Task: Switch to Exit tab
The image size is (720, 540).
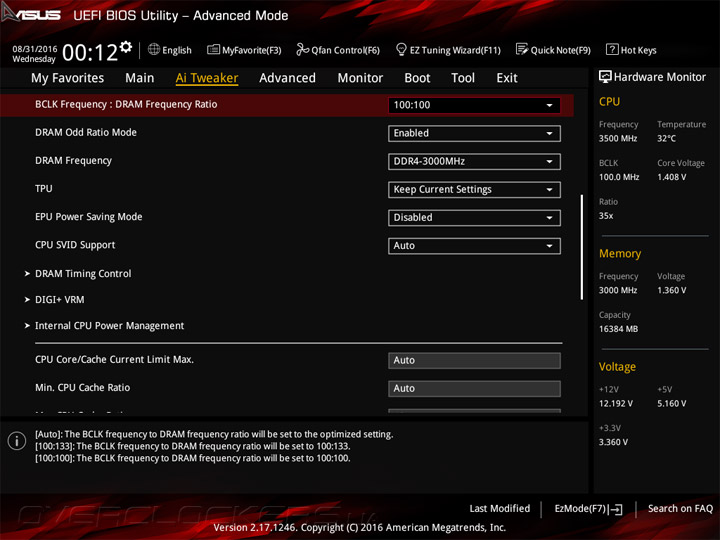Action: pyautogui.click(x=507, y=78)
